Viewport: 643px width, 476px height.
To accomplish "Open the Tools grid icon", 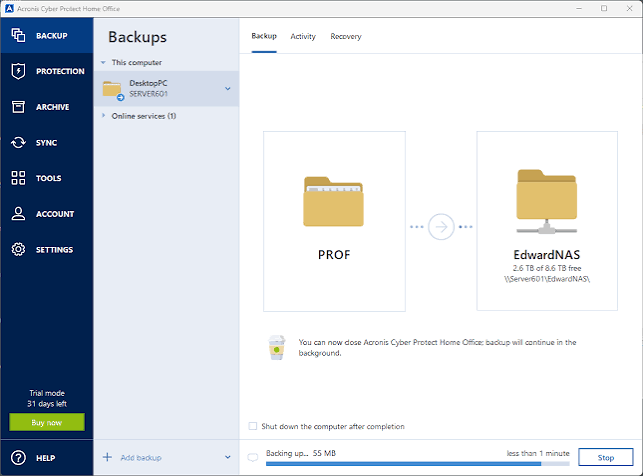I will (x=18, y=178).
